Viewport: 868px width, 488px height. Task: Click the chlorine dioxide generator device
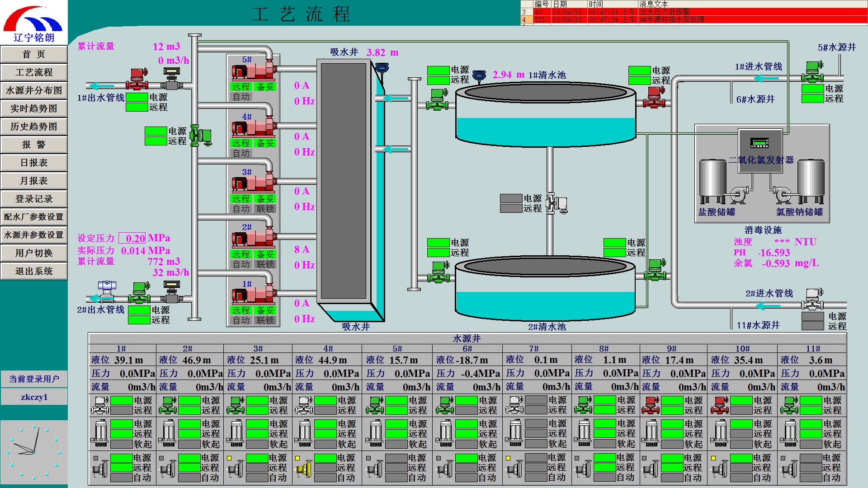click(760, 145)
